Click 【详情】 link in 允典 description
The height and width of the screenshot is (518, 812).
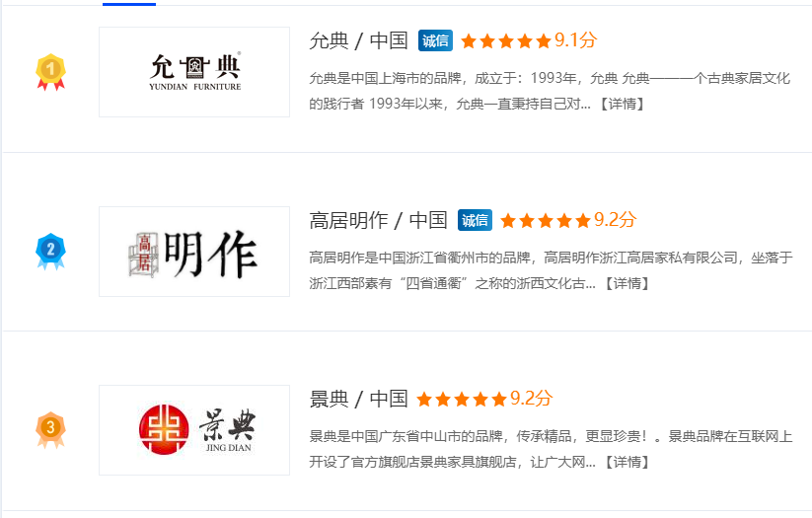(x=622, y=104)
